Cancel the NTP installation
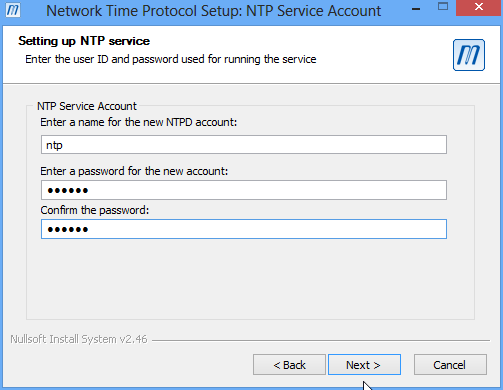 (450, 365)
